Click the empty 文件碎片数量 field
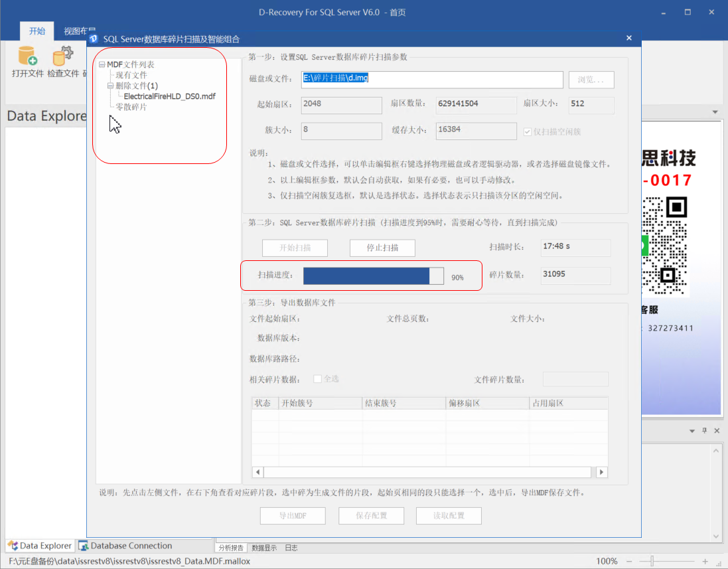 tap(575, 379)
